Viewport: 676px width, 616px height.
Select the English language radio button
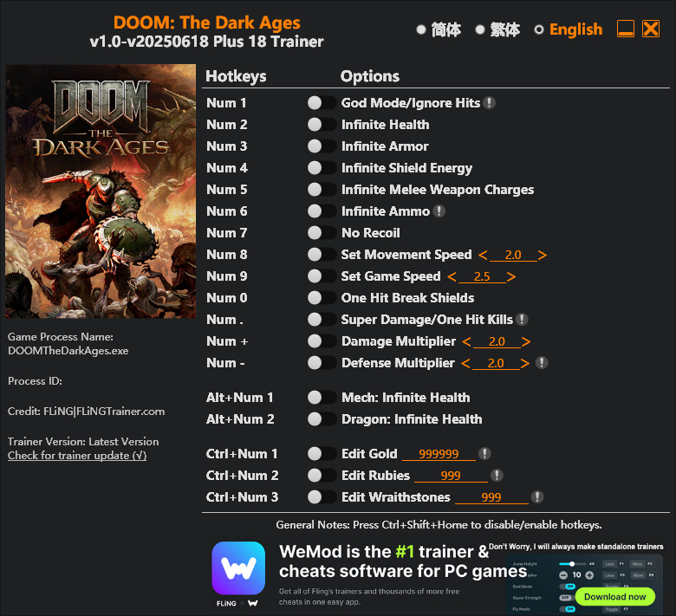tap(539, 29)
